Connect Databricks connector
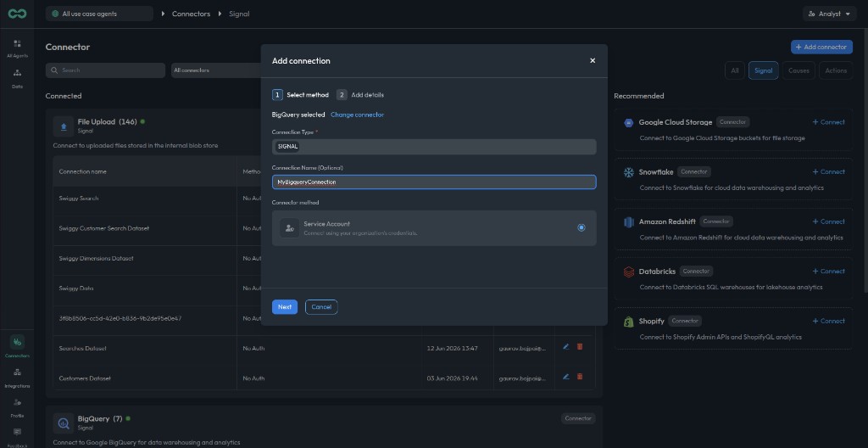Viewport: 868px width, 448px height. tap(828, 272)
